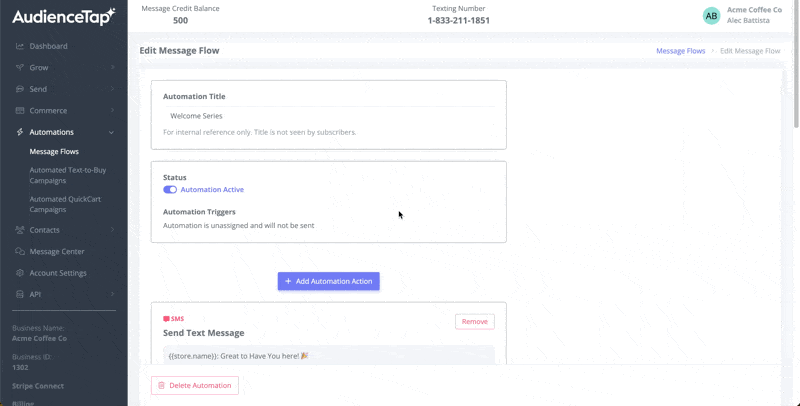
Task: Click trash icon in Delete Automation
Action: tap(161, 386)
